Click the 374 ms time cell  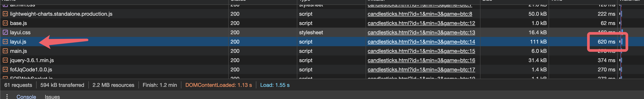(606, 60)
